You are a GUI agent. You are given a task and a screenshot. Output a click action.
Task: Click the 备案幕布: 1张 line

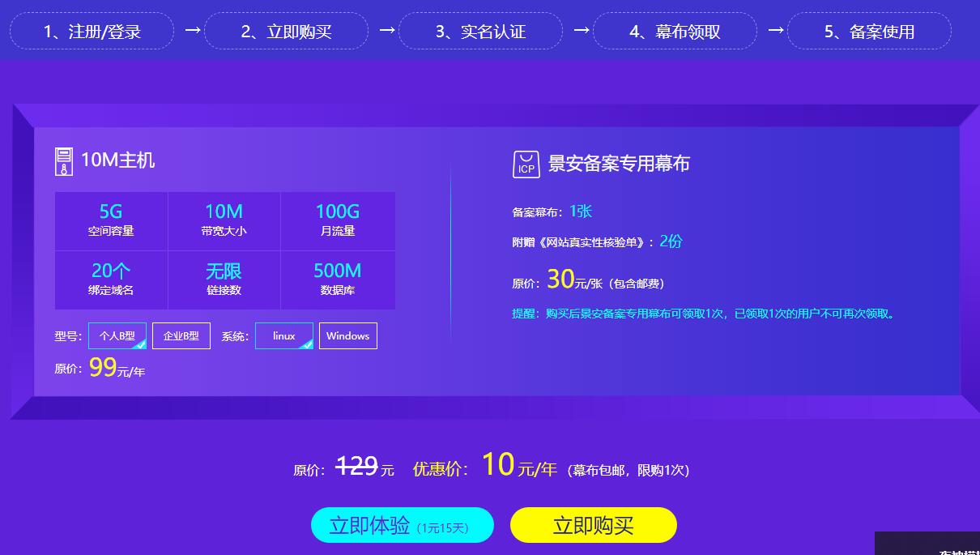(552, 211)
